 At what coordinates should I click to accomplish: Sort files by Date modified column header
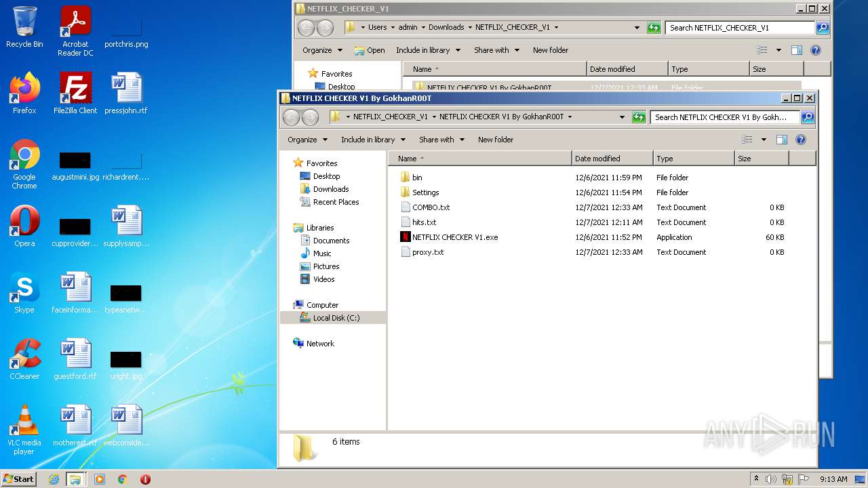(612, 159)
